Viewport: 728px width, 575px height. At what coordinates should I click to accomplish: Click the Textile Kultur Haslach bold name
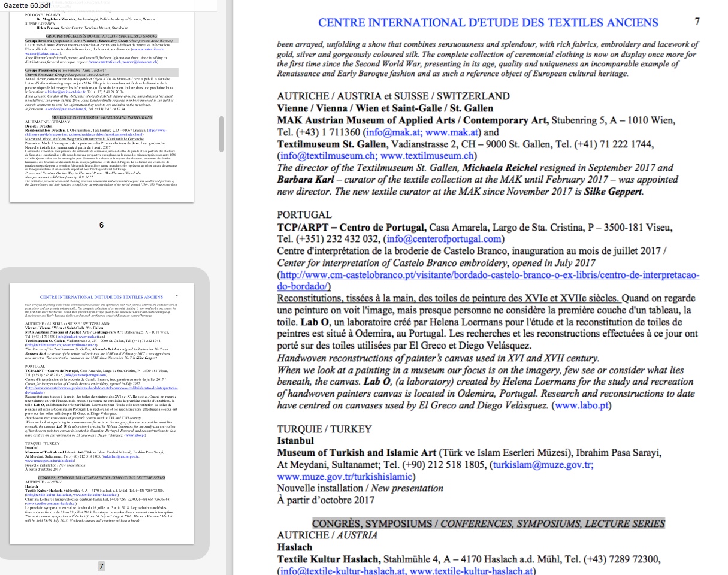point(328,559)
